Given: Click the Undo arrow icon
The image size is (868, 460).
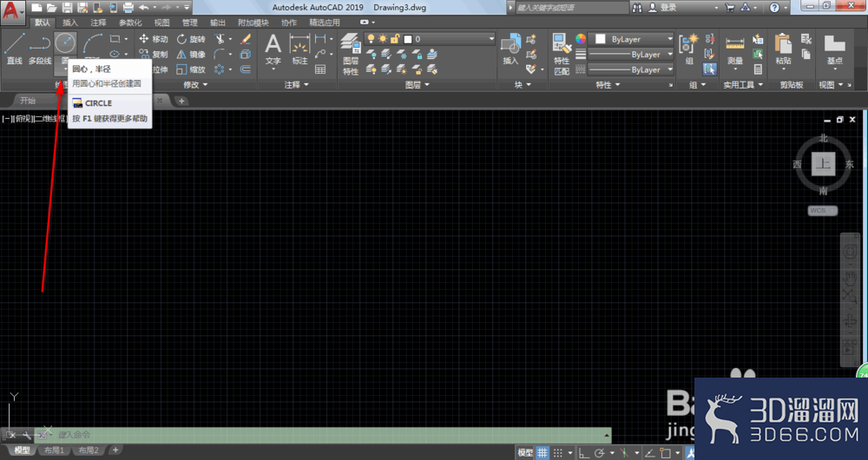Looking at the screenshot, I should [144, 8].
